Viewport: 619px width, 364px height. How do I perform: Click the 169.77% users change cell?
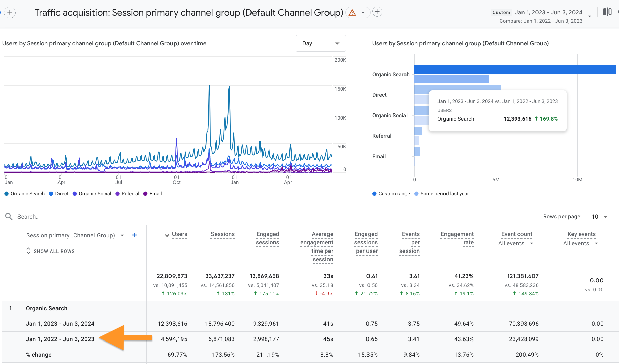[176, 355]
